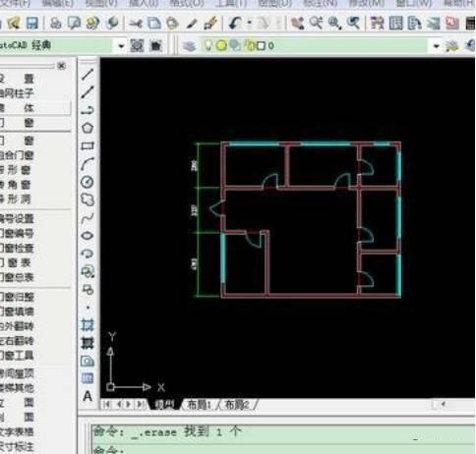The width and height of the screenshot is (476, 454).
Task: Click the 转角窗 command
Action: point(16,185)
